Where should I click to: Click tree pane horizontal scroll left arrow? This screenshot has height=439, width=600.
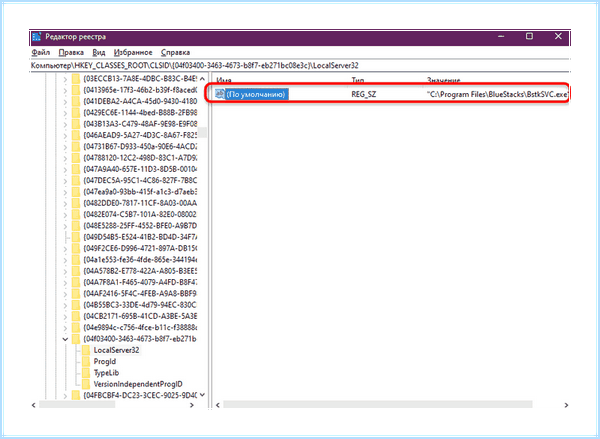[34, 405]
